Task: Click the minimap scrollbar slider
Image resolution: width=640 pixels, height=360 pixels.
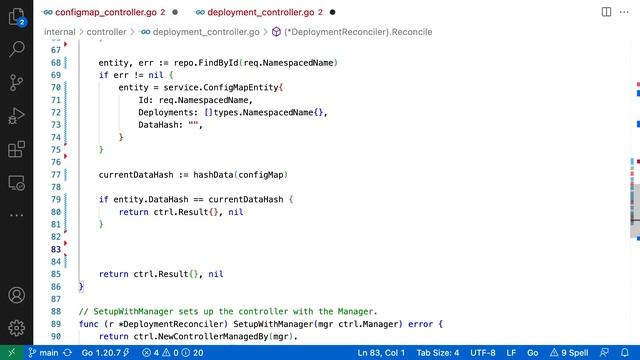Action: coord(635,210)
